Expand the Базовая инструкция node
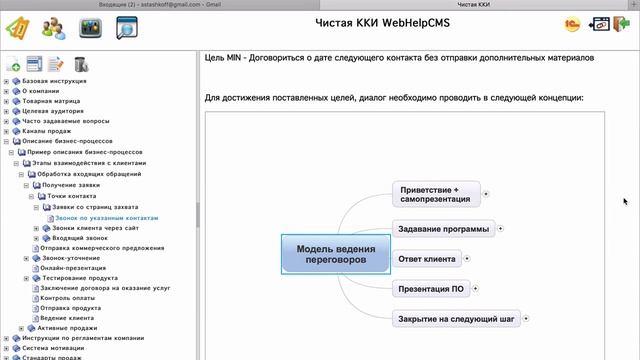 click(x=6, y=81)
